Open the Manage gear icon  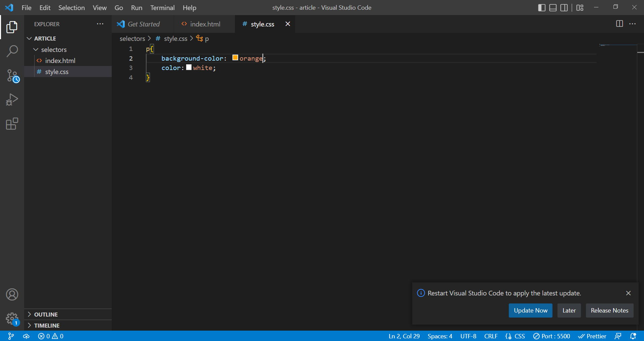pyautogui.click(x=12, y=319)
